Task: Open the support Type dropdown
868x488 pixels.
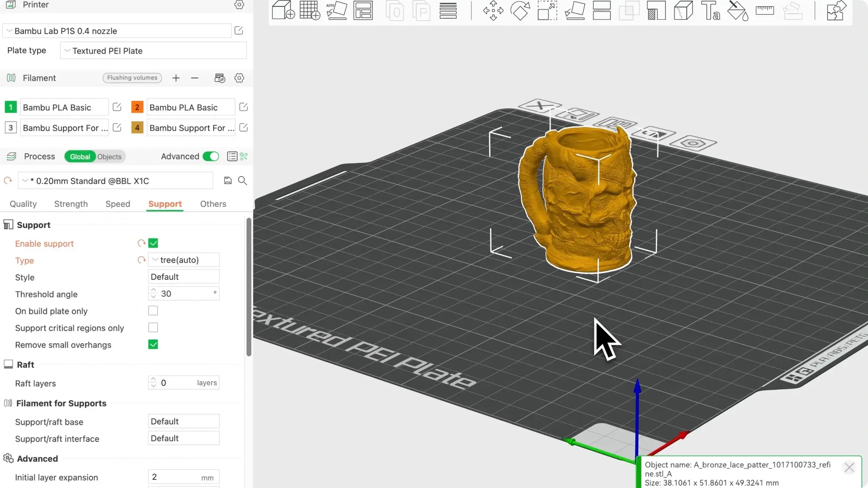Action: coord(183,260)
